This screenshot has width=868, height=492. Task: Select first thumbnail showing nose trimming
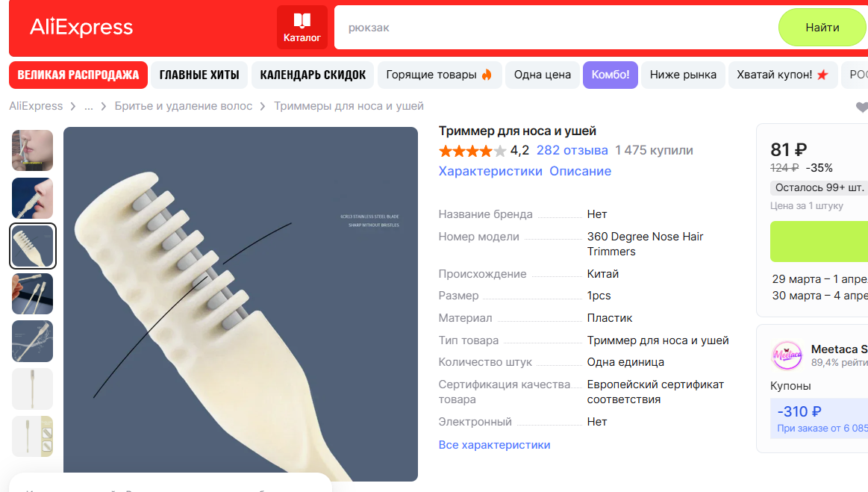tap(33, 150)
